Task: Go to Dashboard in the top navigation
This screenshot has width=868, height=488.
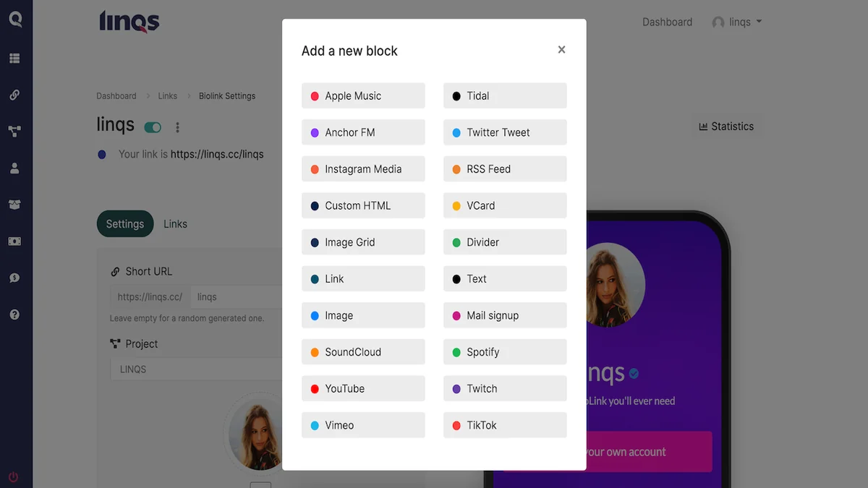Action: click(x=667, y=22)
